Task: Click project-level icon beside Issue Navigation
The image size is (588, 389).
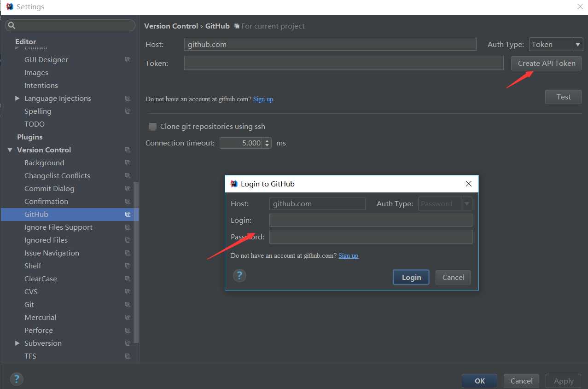Action: tap(128, 253)
